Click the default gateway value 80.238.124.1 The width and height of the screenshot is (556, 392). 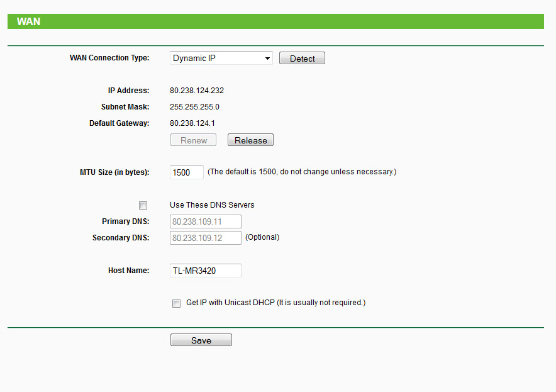(x=192, y=123)
